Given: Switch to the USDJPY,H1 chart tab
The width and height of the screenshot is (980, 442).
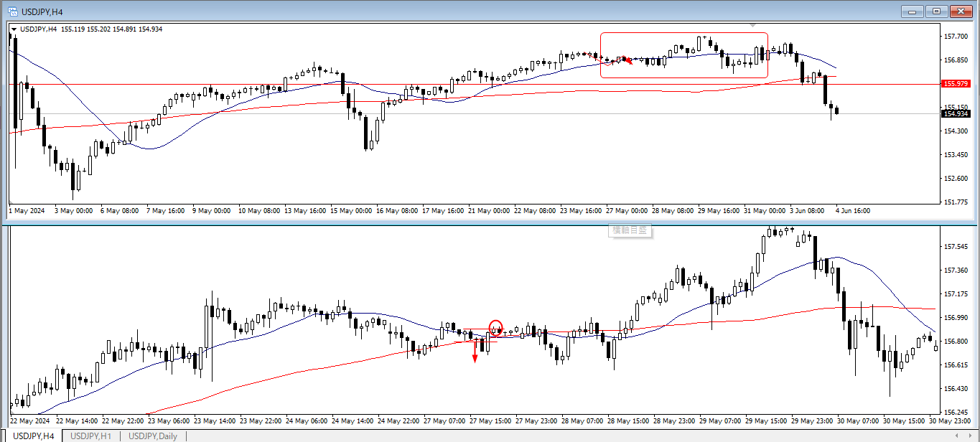Looking at the screenshot, I should [x=90, y=436].
